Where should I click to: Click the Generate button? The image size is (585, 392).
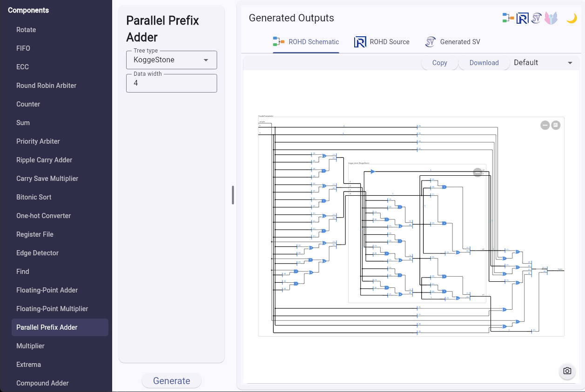[x=172, y=381]
